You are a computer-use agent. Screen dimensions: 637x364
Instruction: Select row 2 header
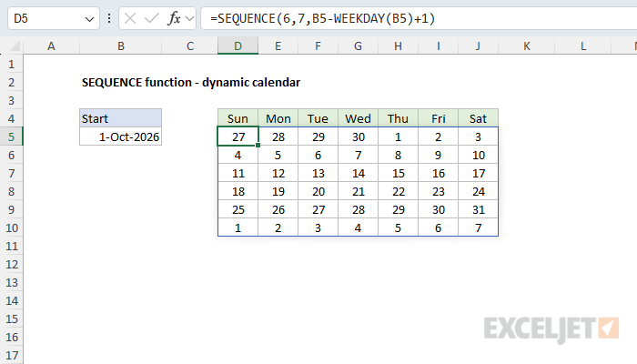[x=11, y=83]
